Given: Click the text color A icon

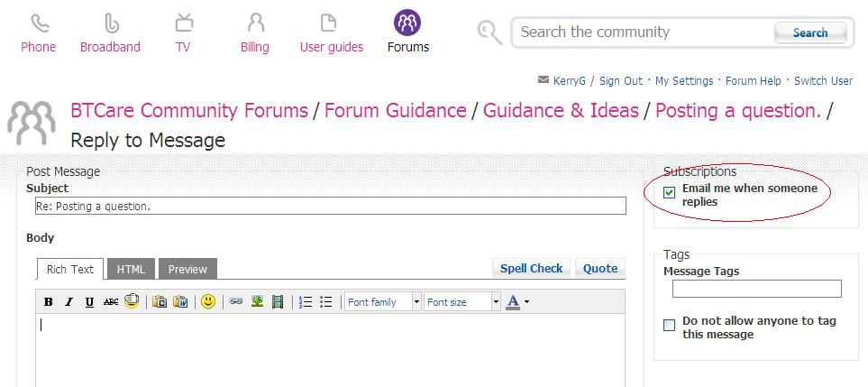Looking at the screenshot, I should click(x=513, y=301).
